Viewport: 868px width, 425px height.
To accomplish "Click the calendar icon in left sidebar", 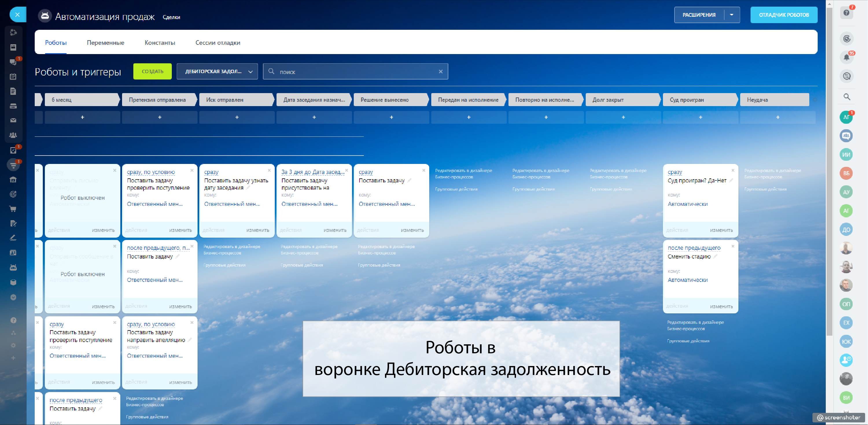I will [x=13, y=76].
